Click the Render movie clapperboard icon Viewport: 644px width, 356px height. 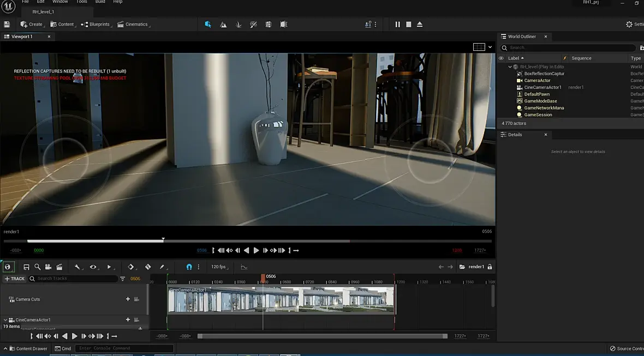[x=59, y=267]
